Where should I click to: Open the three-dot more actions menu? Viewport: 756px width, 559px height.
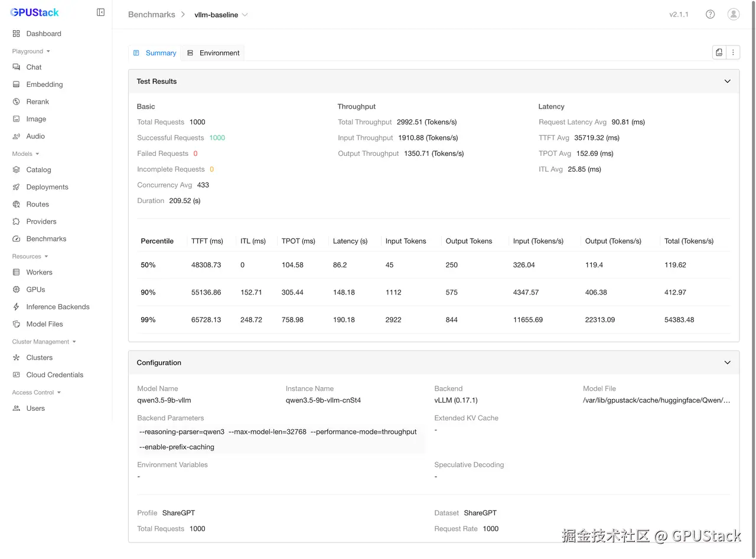(x=733, y=53)
